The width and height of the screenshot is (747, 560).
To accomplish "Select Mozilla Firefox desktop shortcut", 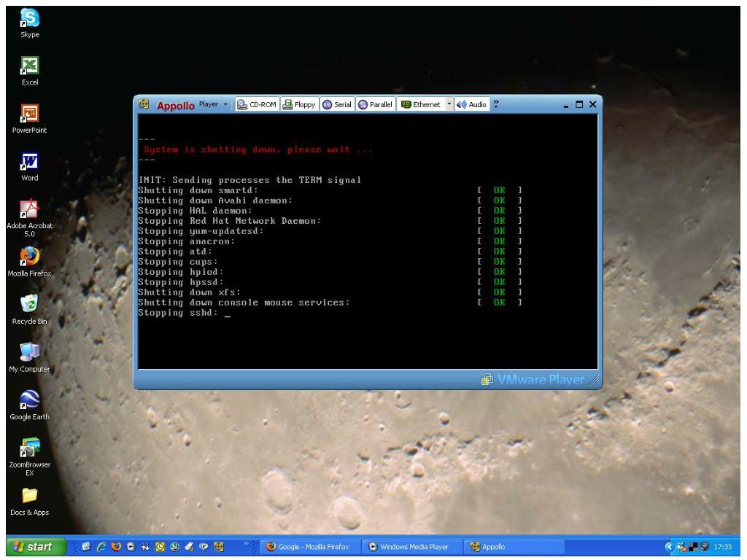I will tap(29, 262).
